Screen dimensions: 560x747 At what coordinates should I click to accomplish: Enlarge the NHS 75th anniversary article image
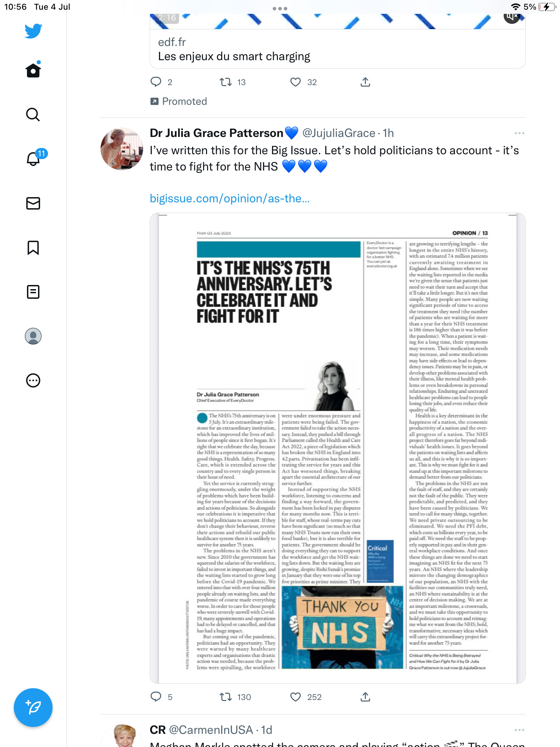338,448
